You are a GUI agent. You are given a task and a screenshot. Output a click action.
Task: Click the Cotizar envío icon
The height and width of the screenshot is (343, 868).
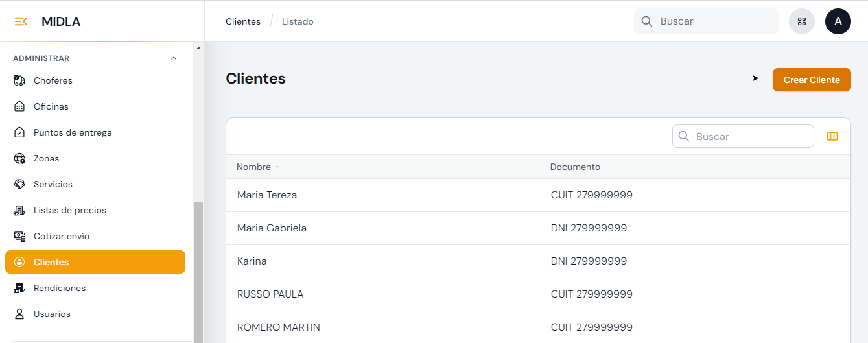tap(19, 236)
